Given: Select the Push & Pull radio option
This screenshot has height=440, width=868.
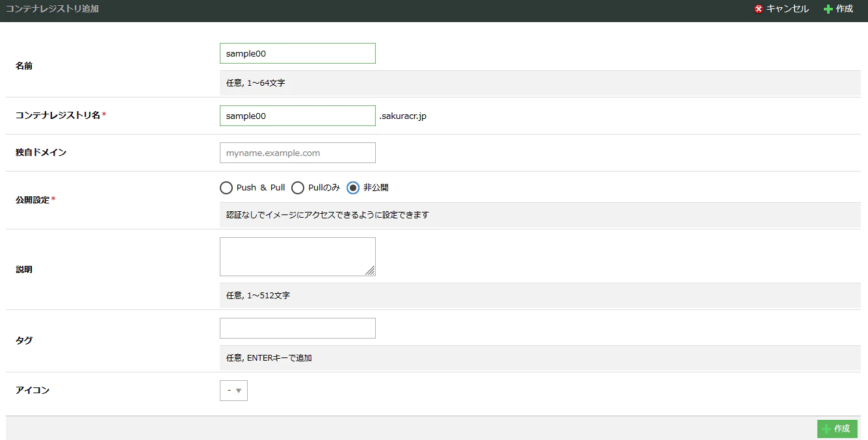Looking at the screenshot, I should pos(226,188).
